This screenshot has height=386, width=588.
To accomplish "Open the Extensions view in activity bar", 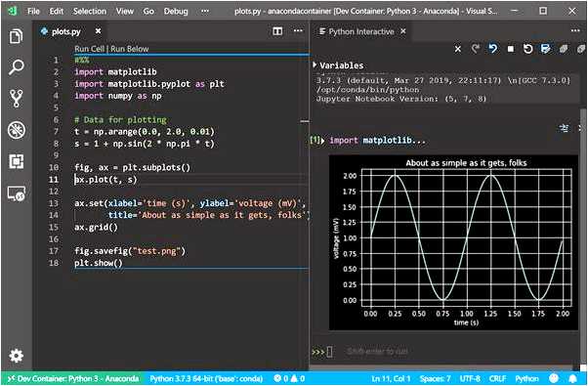I will [x=17, y=161].
